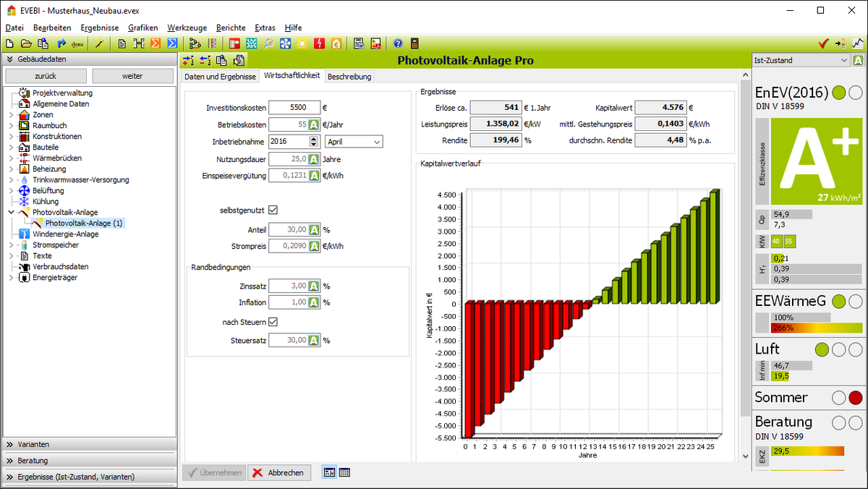
Task: Create a new project with the blank page icon
Action: pos(9,43)
